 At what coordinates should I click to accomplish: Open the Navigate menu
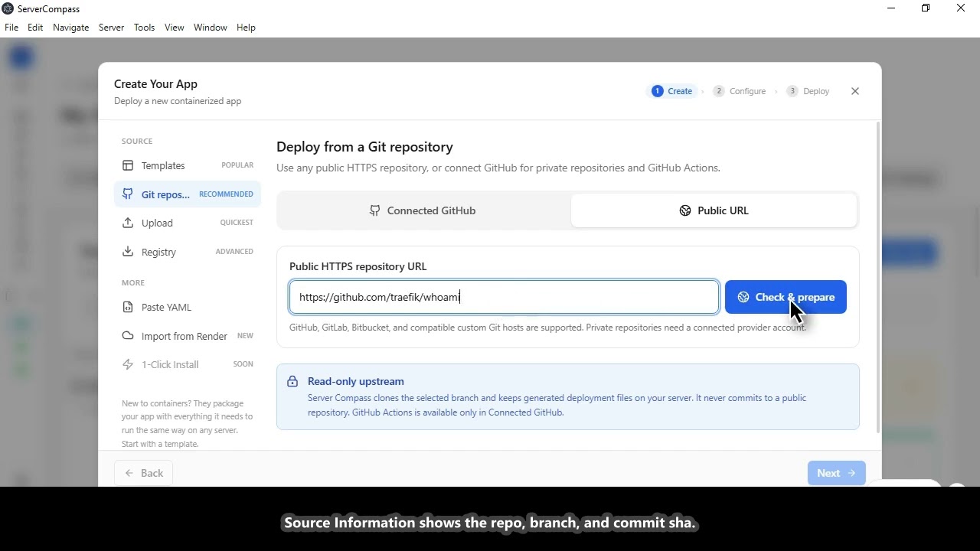(x=70, y=28)
